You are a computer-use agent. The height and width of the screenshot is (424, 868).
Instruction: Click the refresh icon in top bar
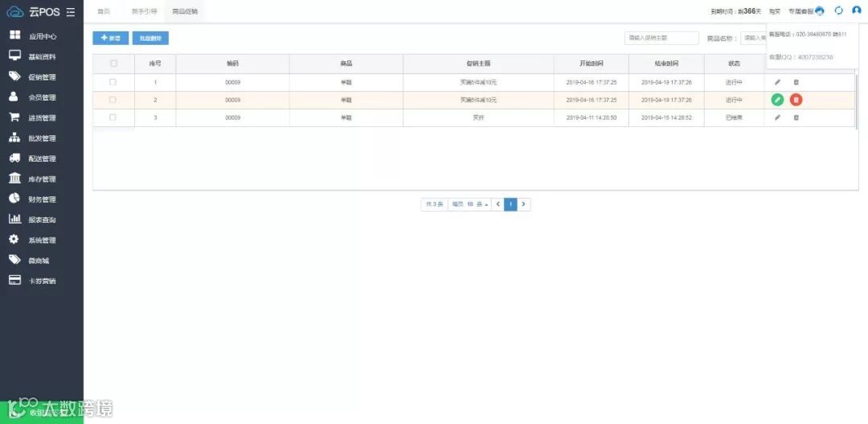[x=838, y=10]
